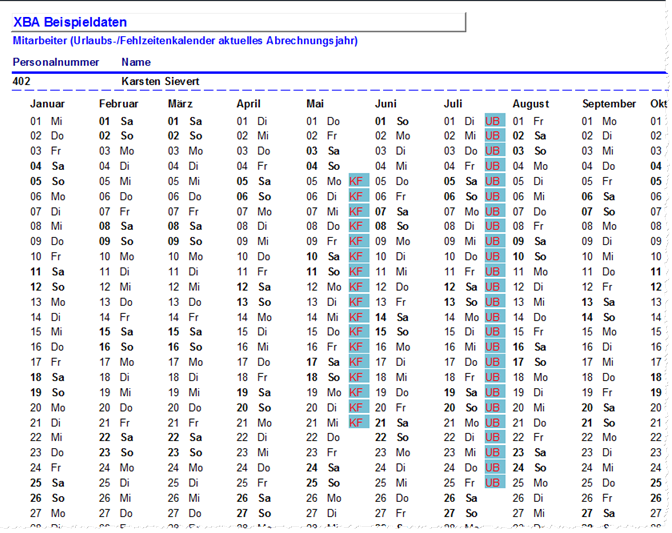Select April 13 So entry
This screenshot has width=672, height=533.
254,302
